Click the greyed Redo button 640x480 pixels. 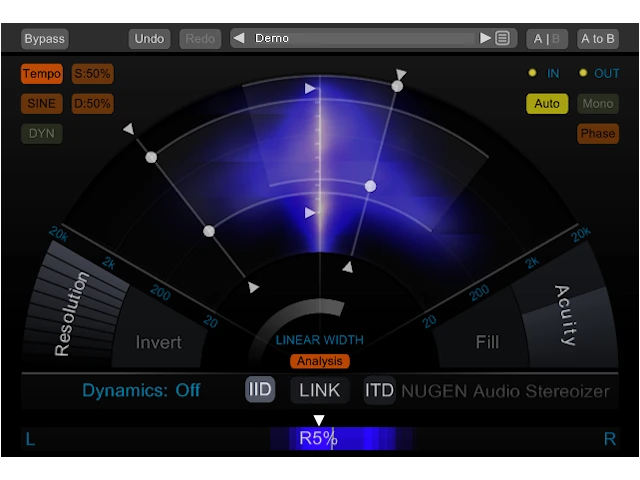coord(200,39)
